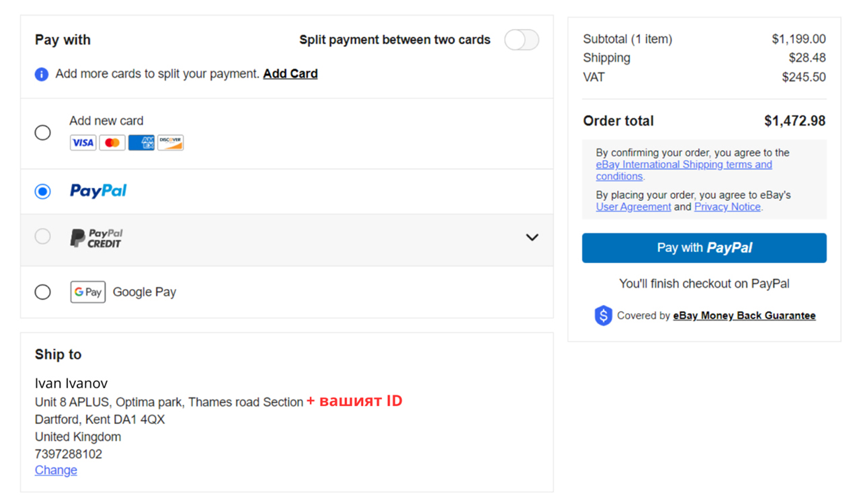Expand the PayPal Credit details chevron
Image resolution: width=861 pixels, height=504 pixels.
532,237
